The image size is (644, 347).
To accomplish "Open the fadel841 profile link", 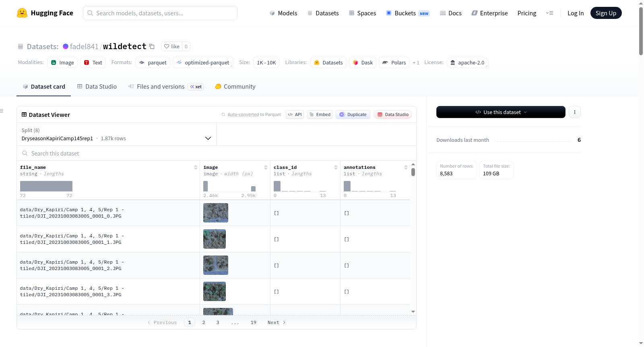I will point(84,46).
